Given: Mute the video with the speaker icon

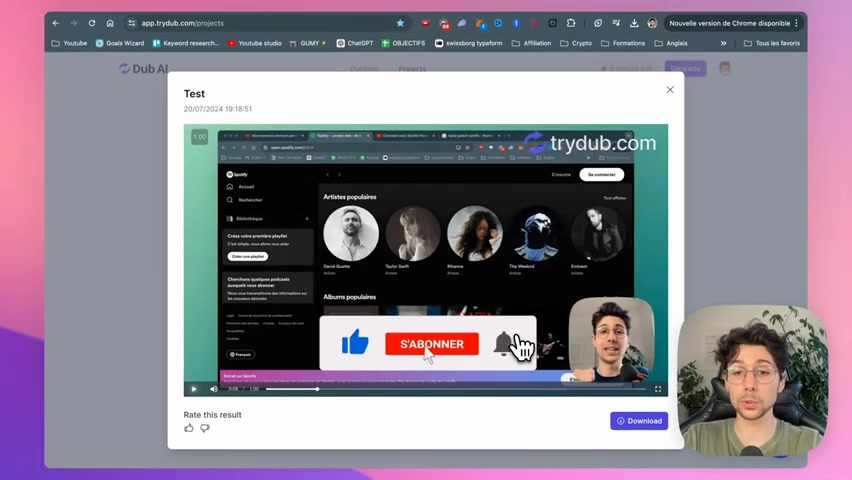Looking at the screenshot, I should pyautogui.click(x=214, y=389).
